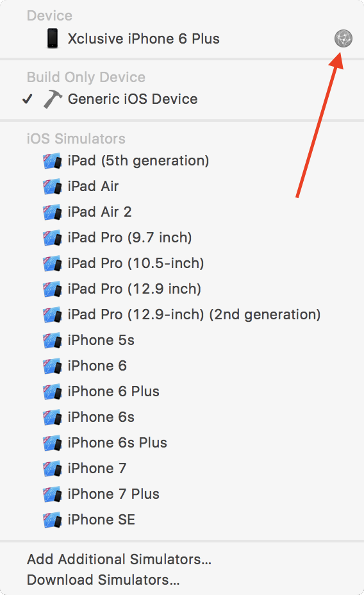The image size is (364, 595).
Task: Click simulator icon beside iPhone SE
Action: 52,520
